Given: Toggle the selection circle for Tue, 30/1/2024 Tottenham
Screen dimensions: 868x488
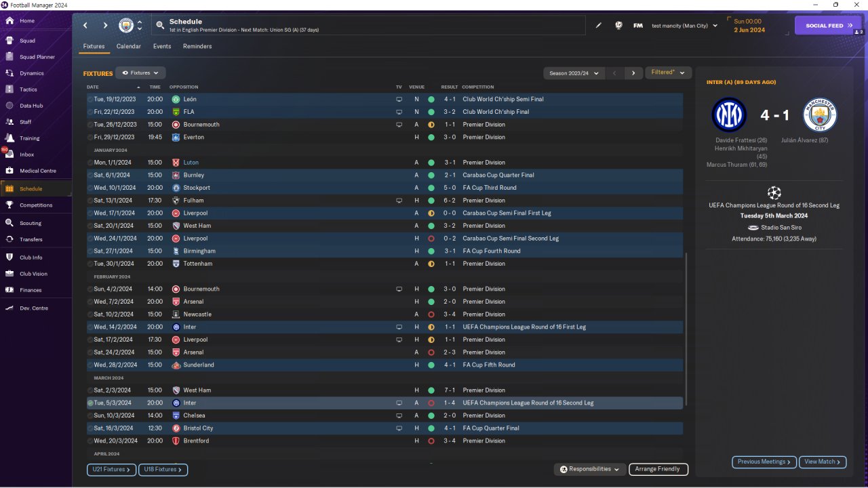Looking at the screenshot, I should coord(90,264).
